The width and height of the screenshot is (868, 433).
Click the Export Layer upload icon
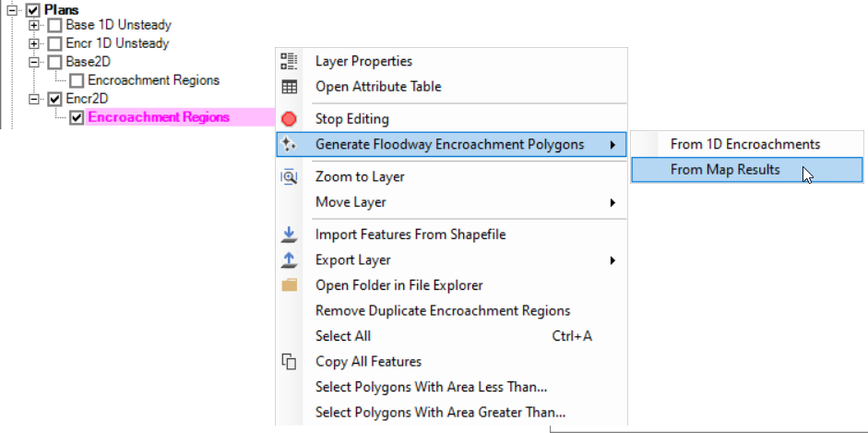[289, 260]
